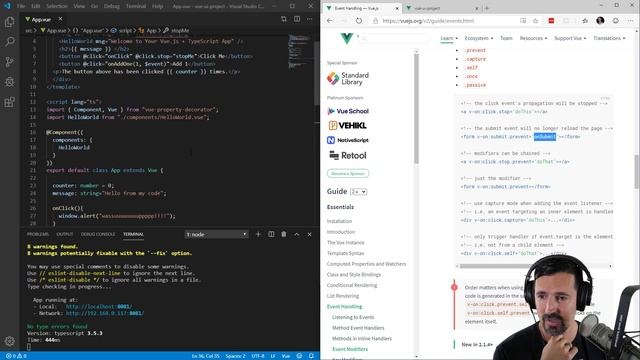The image size is (640, 360).
Task: Open the browser profile avatar
Action: pos(600,21)
